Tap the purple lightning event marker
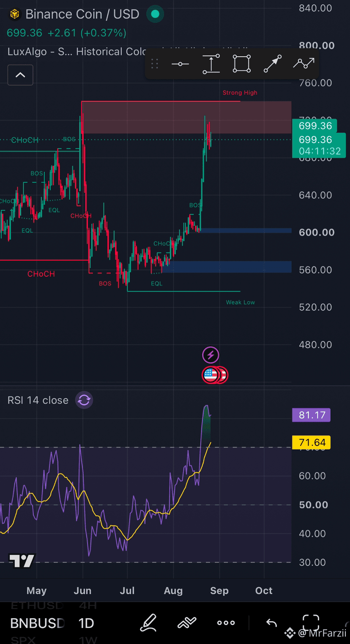The image size is (350, 644). tap(211, 355)
